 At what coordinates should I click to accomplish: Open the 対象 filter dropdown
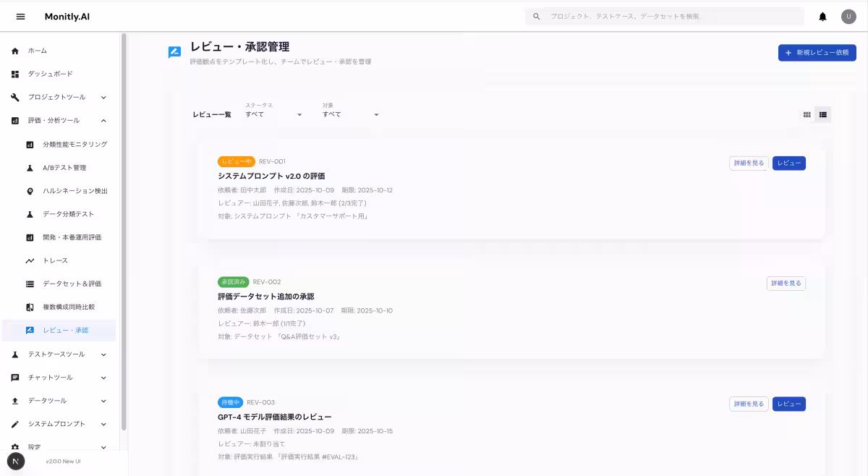point(352,114)
